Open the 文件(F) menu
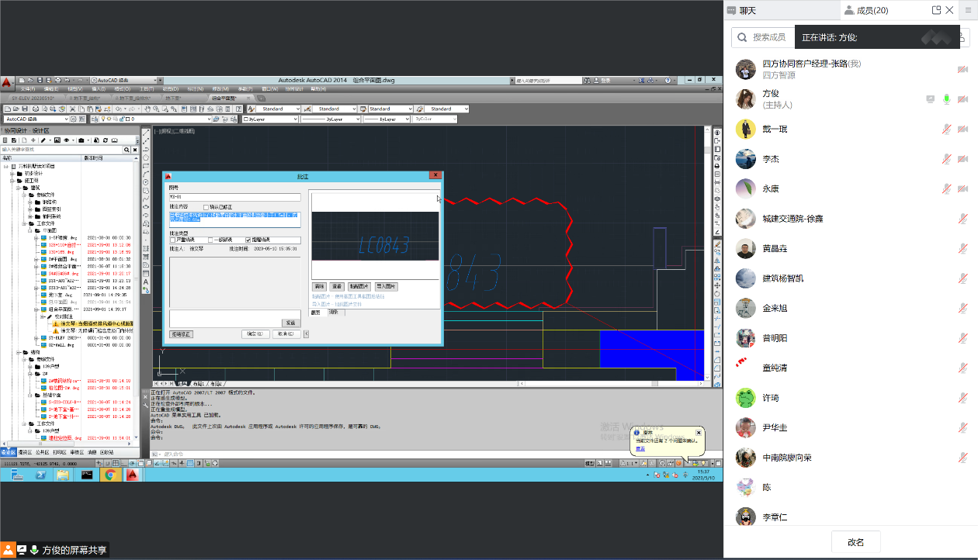The width and height of the screenshot is (978, 560). pos(28,89)
